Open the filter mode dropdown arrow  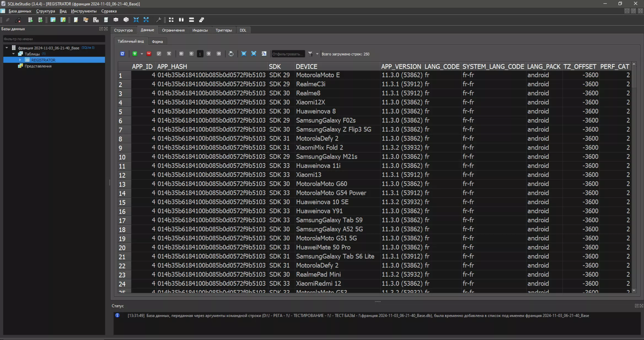pos(317,54)
